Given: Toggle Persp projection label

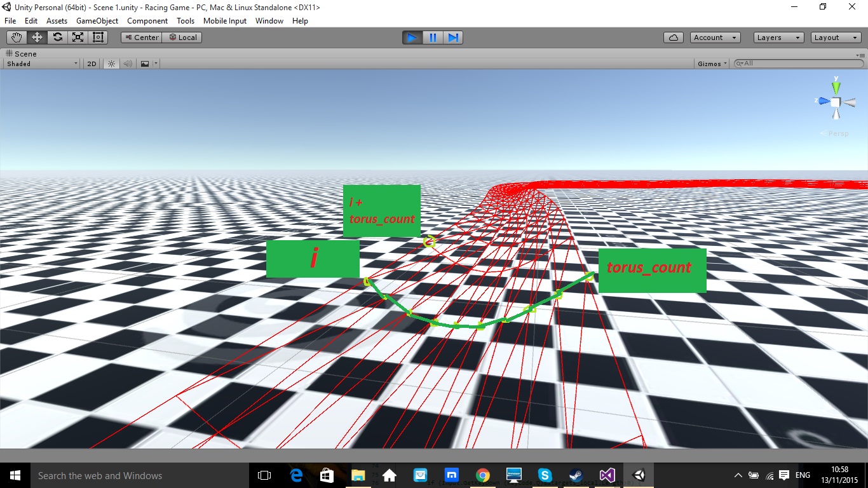Looking at the screenshot, I should [x=835, y=133].
